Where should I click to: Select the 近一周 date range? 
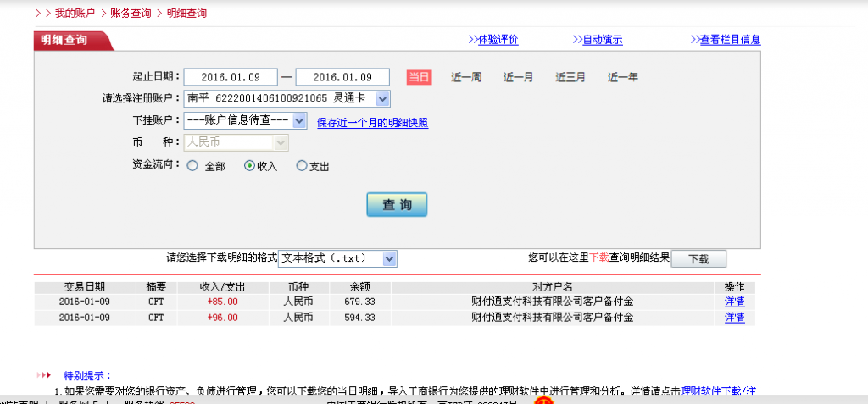[x=466, y=77]
